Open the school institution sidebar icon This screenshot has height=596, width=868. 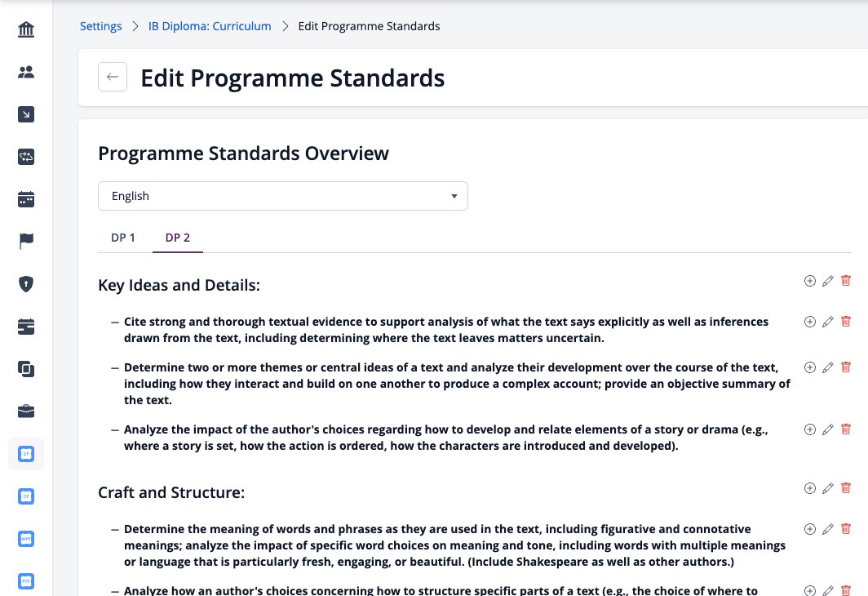pyautogui.click(x=26, y=29)
